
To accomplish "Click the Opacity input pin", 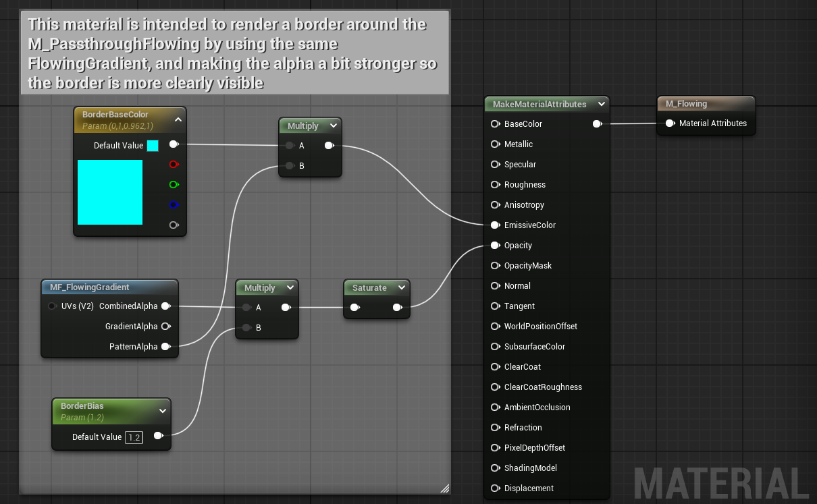I will 495,245.
